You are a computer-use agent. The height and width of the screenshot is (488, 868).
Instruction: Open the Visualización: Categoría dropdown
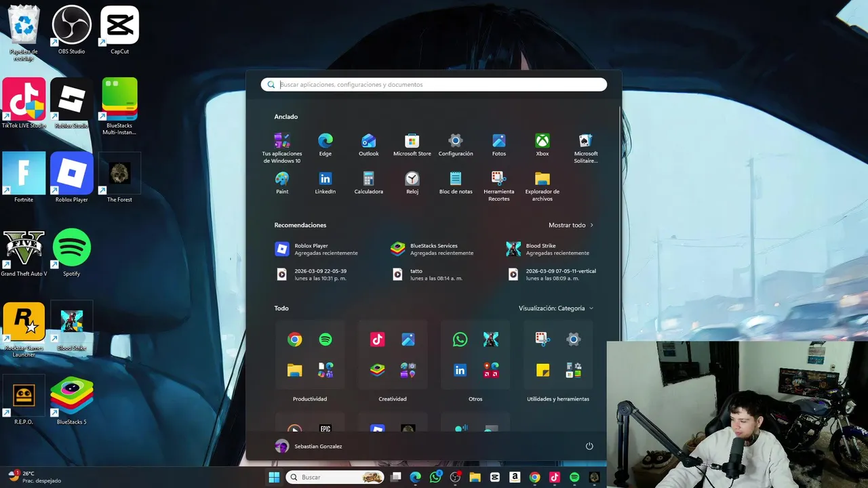[556, 308]
